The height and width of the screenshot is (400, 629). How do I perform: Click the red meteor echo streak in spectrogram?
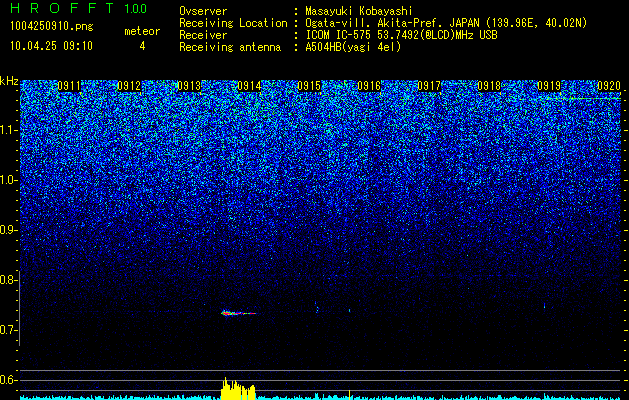pyautogui.click(x=238, y=313)
